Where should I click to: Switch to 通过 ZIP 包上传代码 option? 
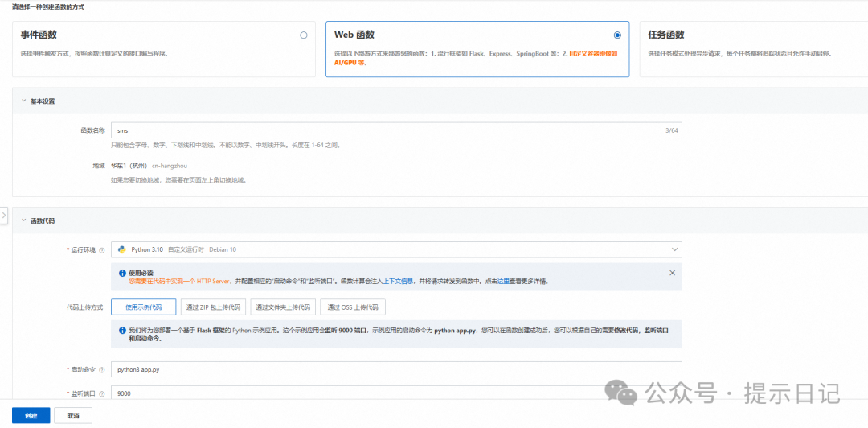212,307
